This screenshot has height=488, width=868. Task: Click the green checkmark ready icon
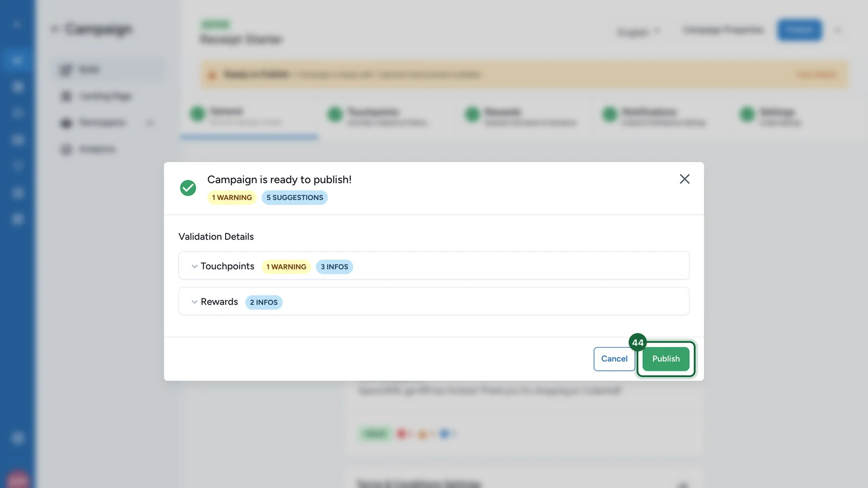188,188
